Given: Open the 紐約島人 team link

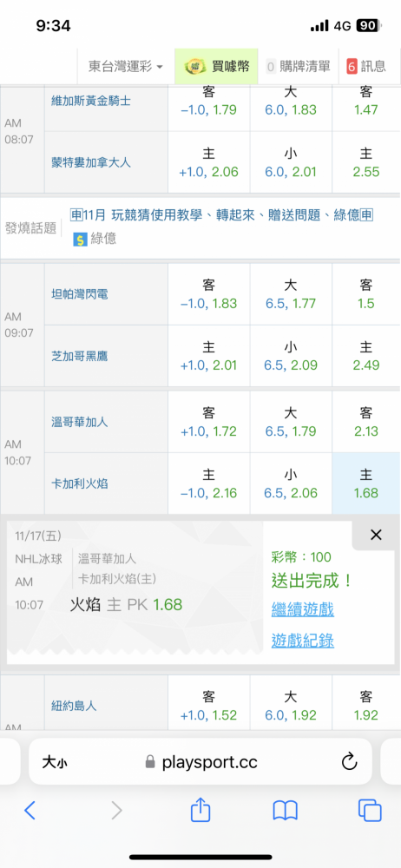Looking at the screenshot, I should (74, 706).
